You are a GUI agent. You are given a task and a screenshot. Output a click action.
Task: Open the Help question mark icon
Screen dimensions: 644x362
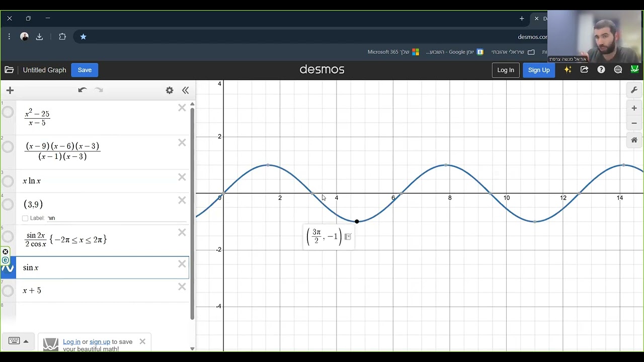pos(601,70)
